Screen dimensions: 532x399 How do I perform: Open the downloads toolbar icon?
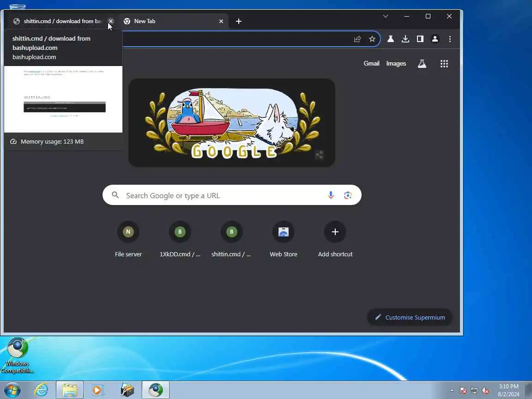[x=405, y=39]
